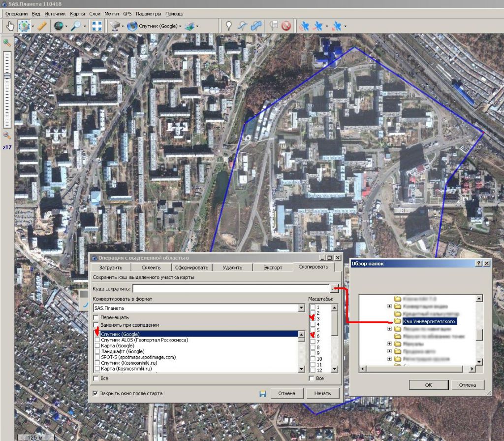Enable the Перемещать checkbox
Viewport: 504px width, 441px height.
(96, 318)
